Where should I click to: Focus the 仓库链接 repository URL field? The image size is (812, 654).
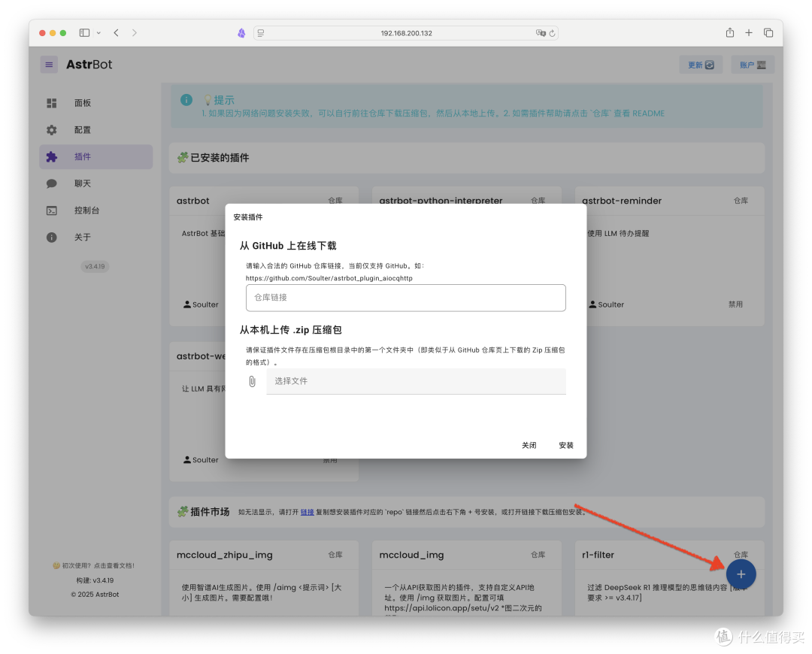click(405, 298)
